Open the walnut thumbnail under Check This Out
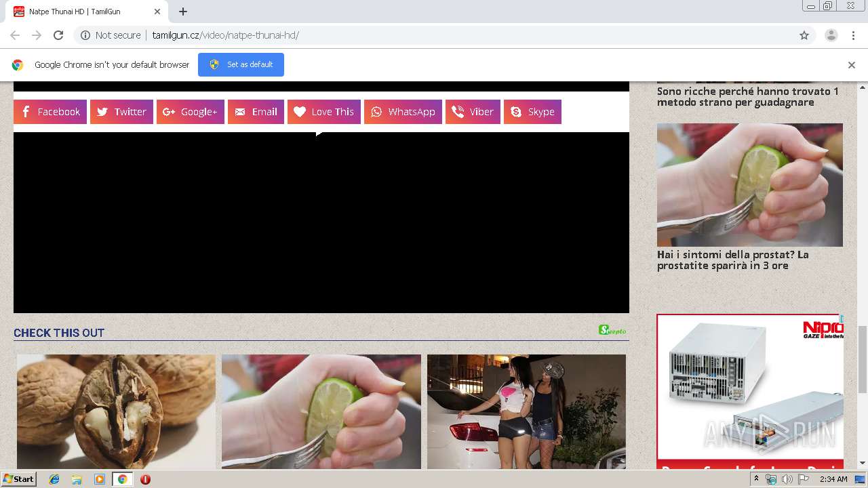The height and width of the screenshot is (488, 868). [x=116, y=411]
